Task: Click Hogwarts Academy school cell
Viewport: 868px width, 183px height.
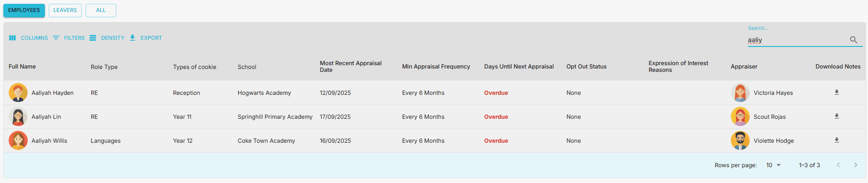Action: click(x=264, y=93)
